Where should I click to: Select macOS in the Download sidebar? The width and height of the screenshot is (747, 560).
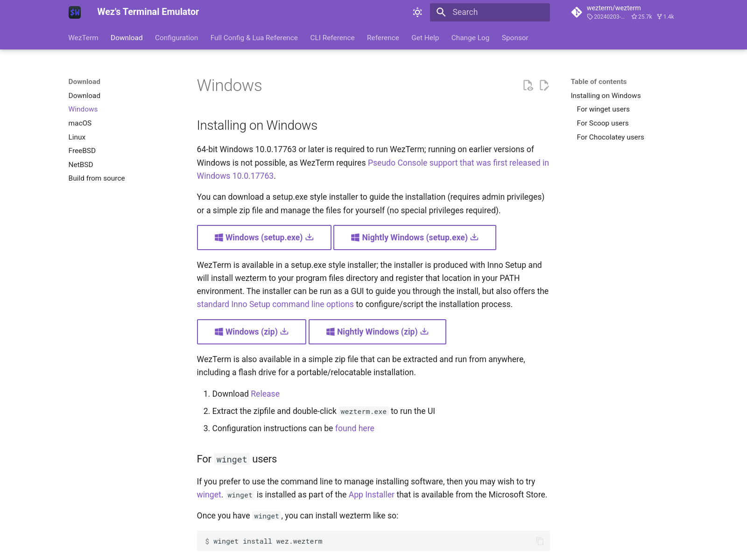(x=80, y=123)
